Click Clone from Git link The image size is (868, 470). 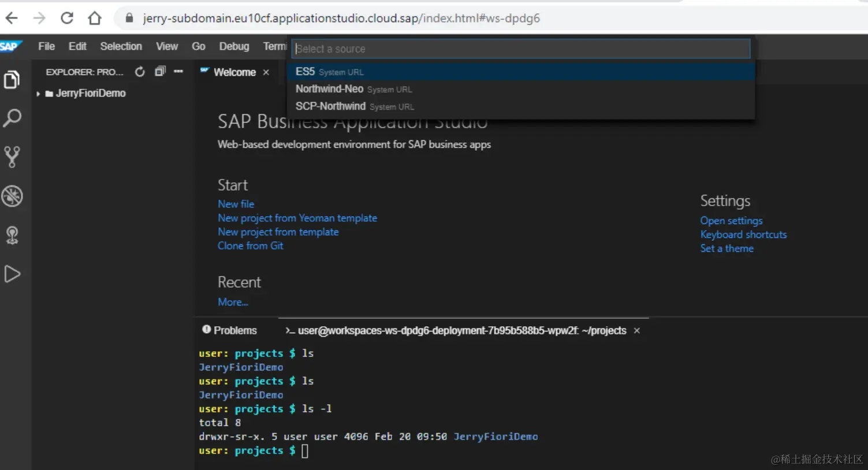(250, 246)
